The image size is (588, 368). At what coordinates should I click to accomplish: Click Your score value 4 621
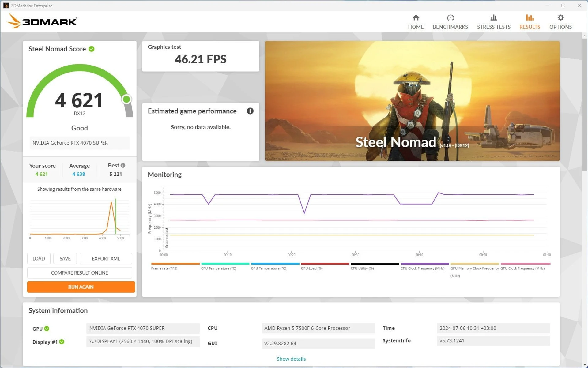coord(41,174)
